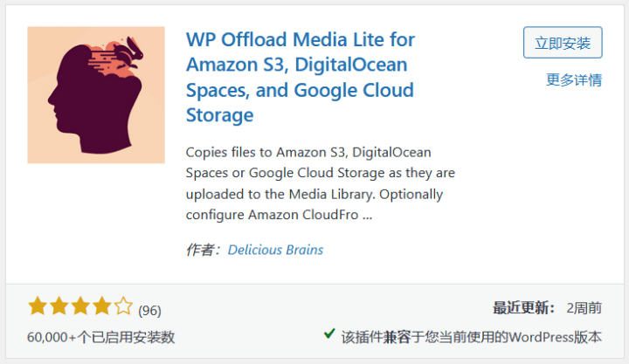Click the 作者 author label

point(203,250)
